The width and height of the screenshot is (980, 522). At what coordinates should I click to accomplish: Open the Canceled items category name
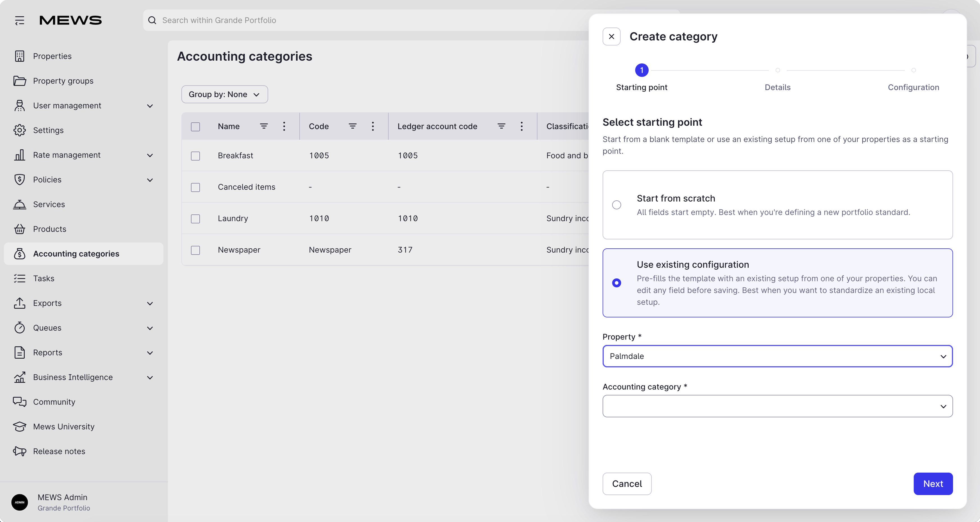click(247, 187)
